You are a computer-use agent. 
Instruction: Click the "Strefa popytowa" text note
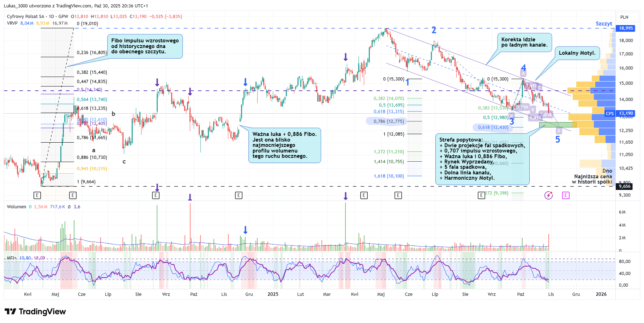tap(482, 159)
